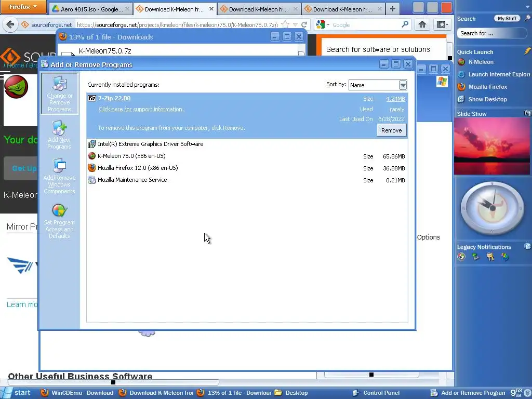Open Add New Programs sidebar icon
Screen dimensions: 532x399
[x=59, y=128]
